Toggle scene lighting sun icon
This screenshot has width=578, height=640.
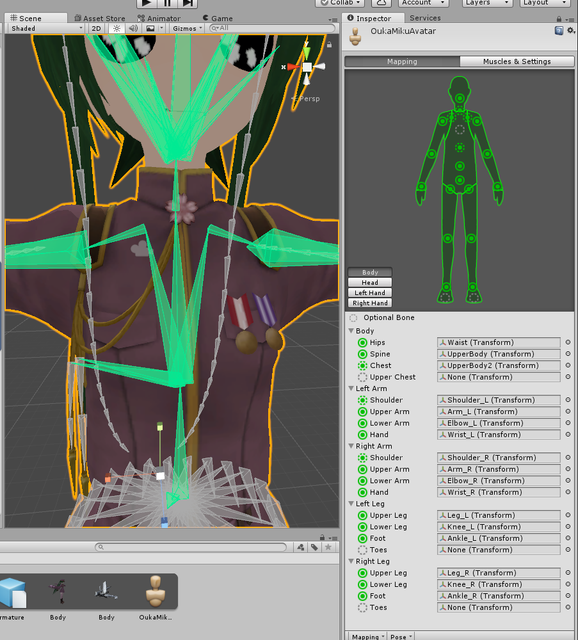[117, 29]
